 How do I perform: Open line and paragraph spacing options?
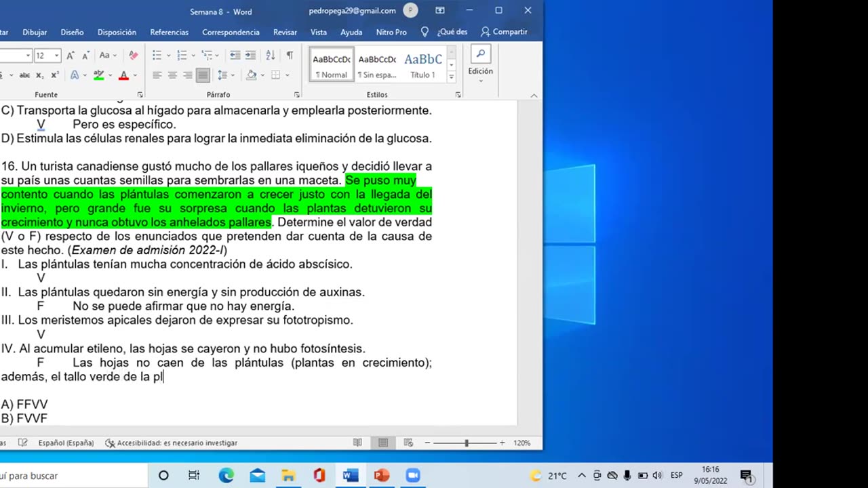tap(222, 75)
